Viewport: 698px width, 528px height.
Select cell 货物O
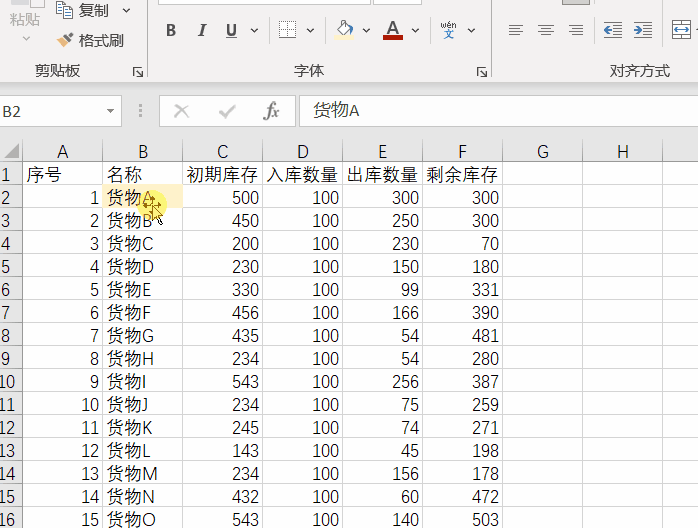[x=143, y=519]
